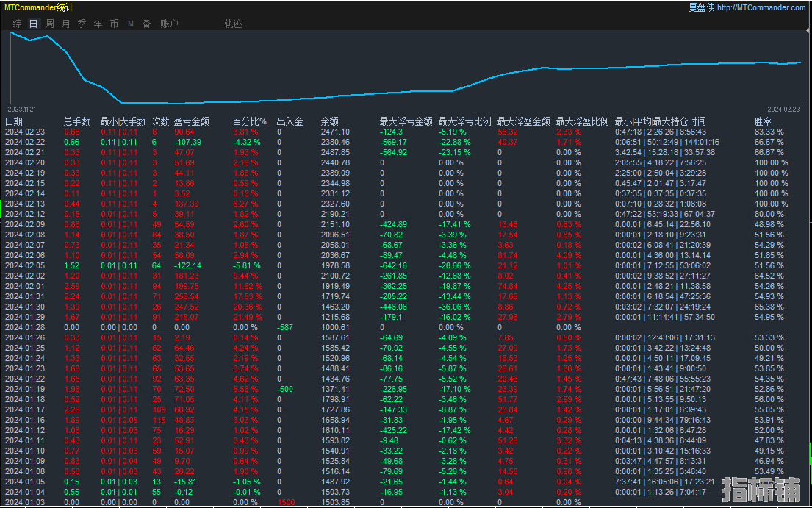Select the 2024.02.23 row date

click(25, 132)
